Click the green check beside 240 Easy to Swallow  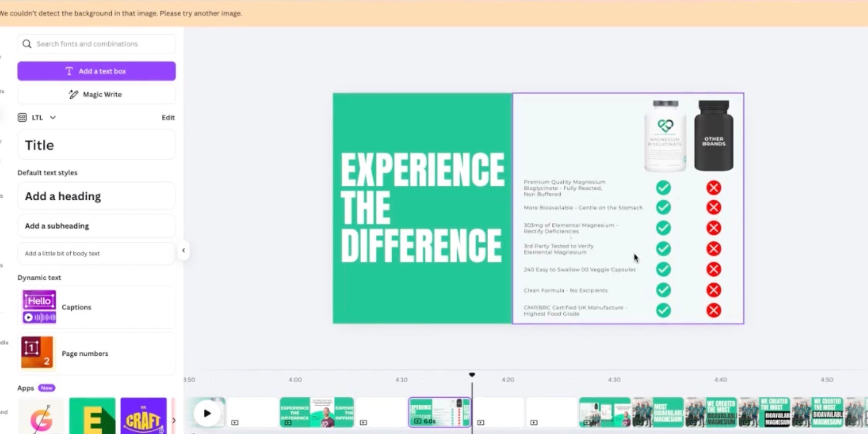point(663,269)
